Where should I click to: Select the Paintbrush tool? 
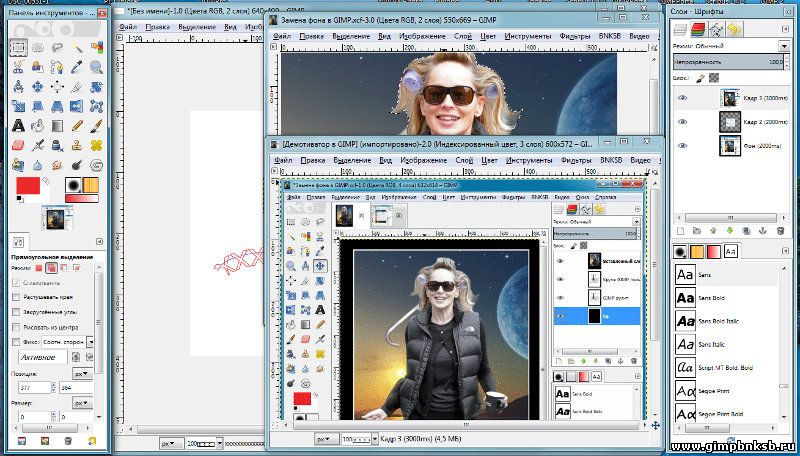point(96,125)
